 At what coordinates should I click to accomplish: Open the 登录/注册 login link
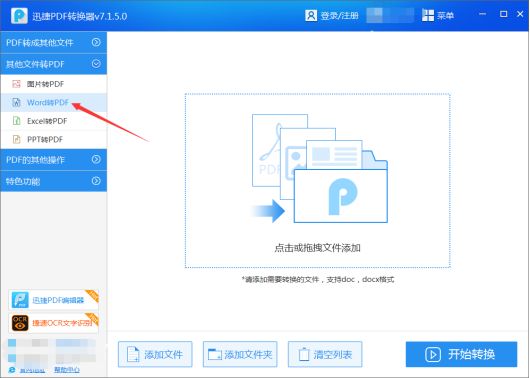(x=339, y=16)
